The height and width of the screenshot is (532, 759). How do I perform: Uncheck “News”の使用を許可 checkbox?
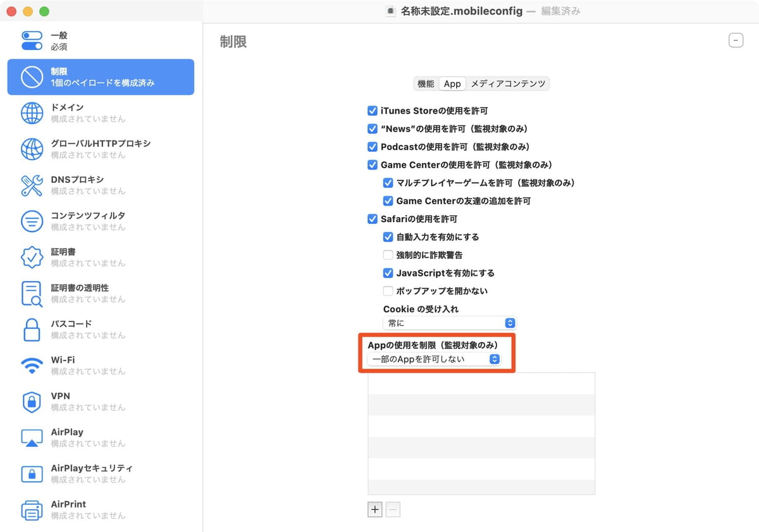coord(373,129)
